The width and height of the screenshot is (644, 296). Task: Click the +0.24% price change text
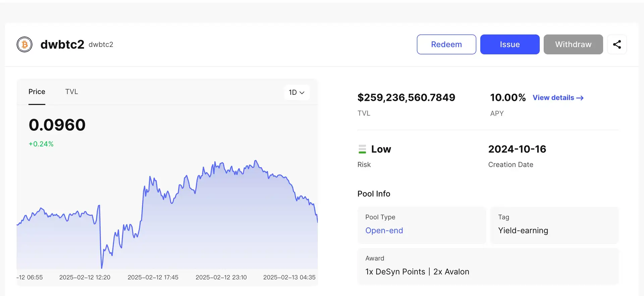pyautogui.click(x=41, y=144)
